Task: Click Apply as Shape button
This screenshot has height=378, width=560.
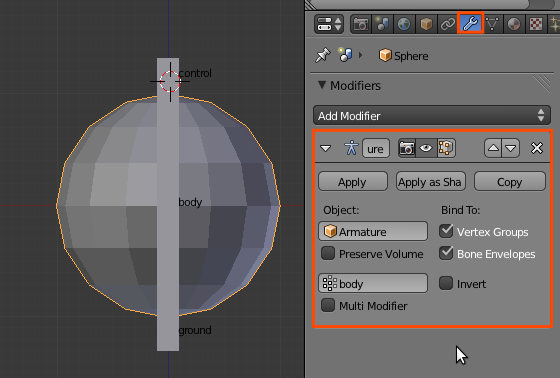Action: coord(430,181)
